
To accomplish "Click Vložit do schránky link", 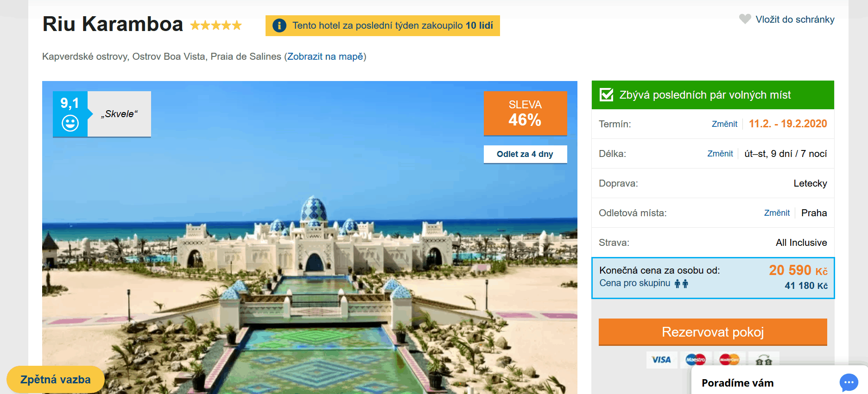I will [x=795, y=19].
